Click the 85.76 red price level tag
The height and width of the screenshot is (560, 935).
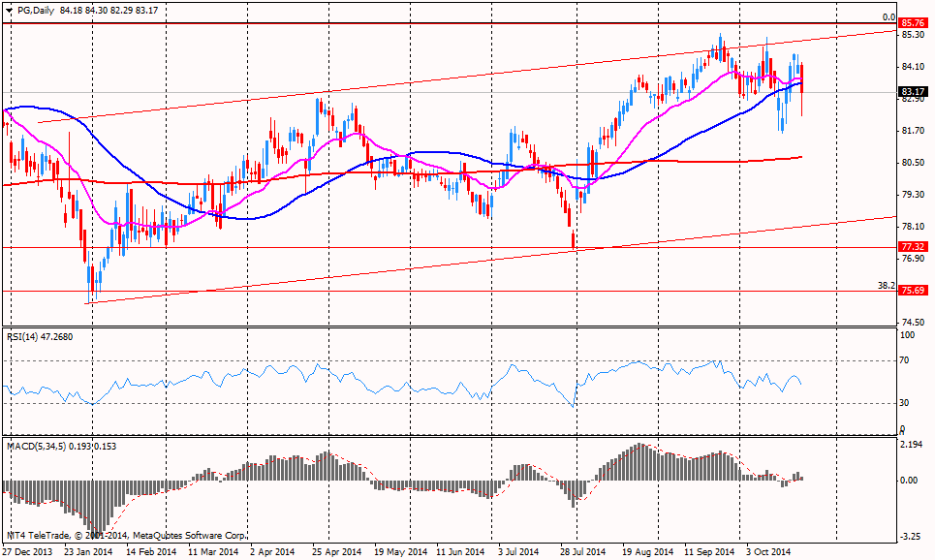pyautogui.click(x=912, y=22)
